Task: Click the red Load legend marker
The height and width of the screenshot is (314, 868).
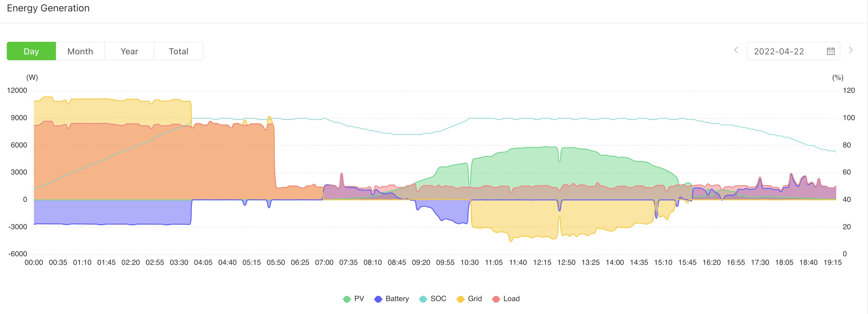Action: click(495, 299)
